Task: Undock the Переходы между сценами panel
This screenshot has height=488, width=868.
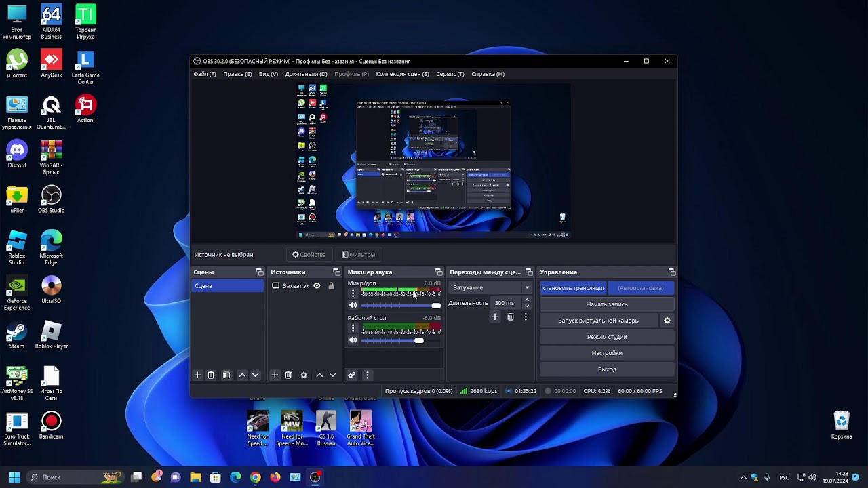Action: coord(528,272)
